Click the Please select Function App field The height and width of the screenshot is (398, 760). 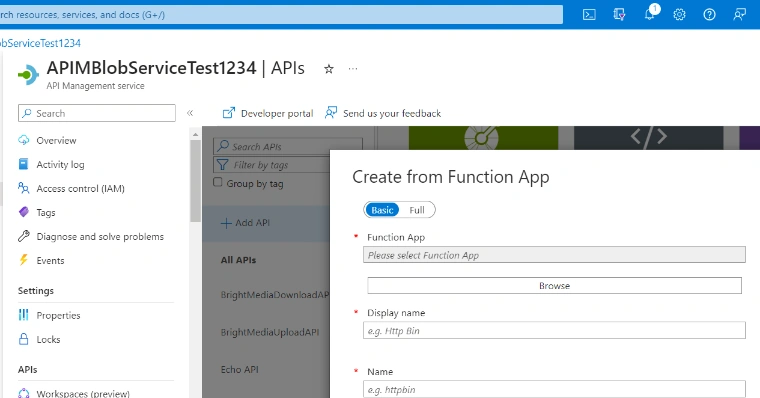coord(554,255)
